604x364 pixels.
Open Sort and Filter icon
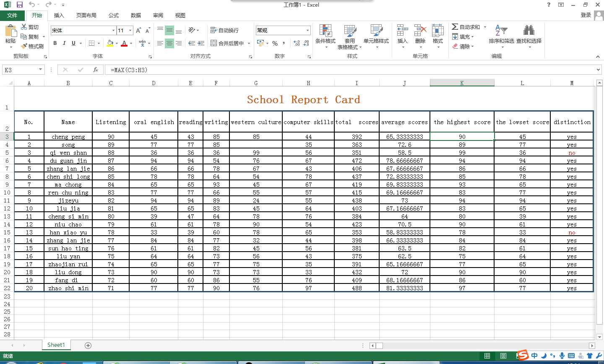501,30
